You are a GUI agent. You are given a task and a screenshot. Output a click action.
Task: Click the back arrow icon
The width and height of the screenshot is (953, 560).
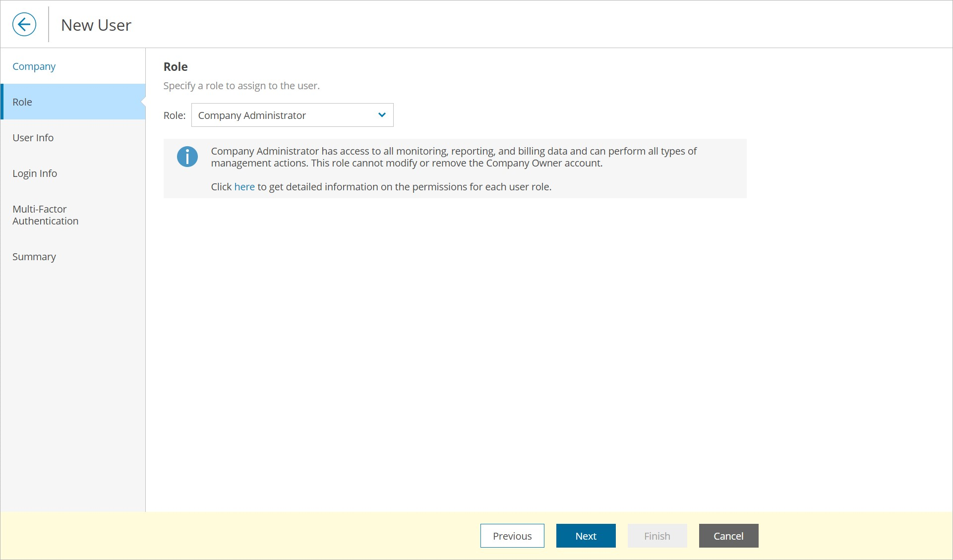[x=24, y=24]
